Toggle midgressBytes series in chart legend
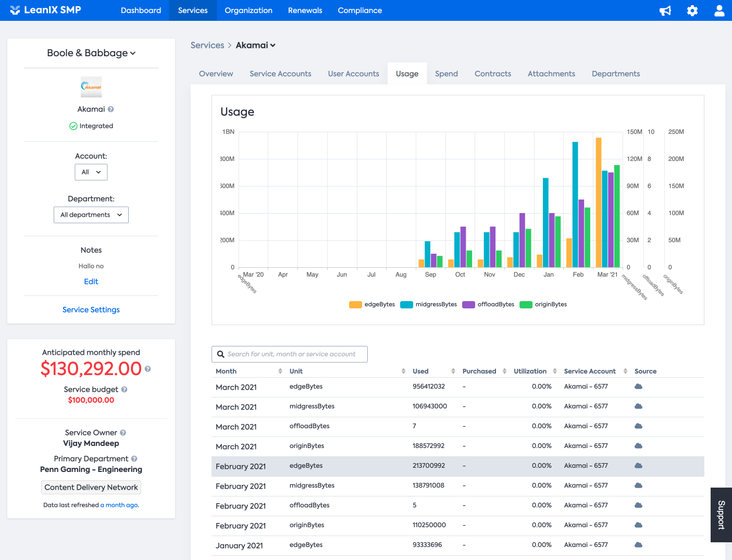Image resolution: width=732 pixels, height=560 pixels. (428, 305)
